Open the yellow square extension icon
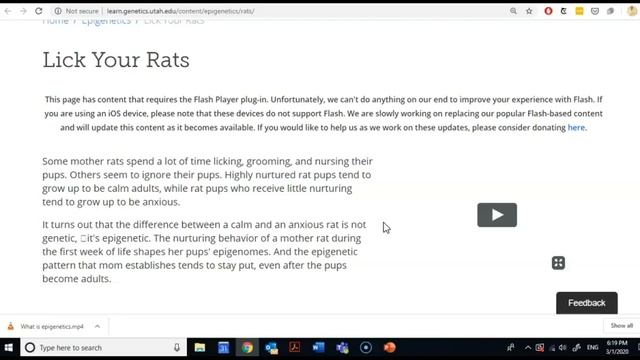 [x=579, y=11]
